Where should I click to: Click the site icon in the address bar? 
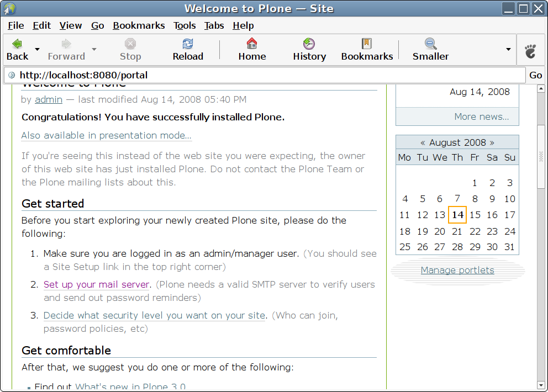tap(12, 75)
